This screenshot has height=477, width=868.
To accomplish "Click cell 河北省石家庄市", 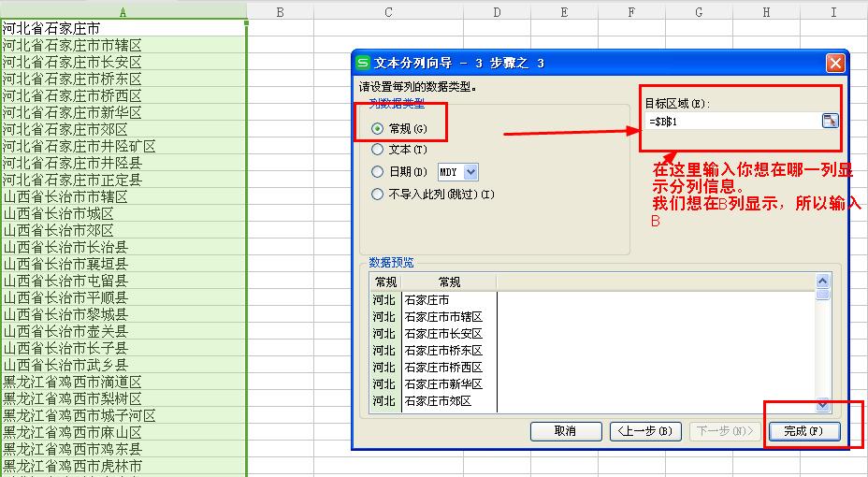I will tap(123, 28).
